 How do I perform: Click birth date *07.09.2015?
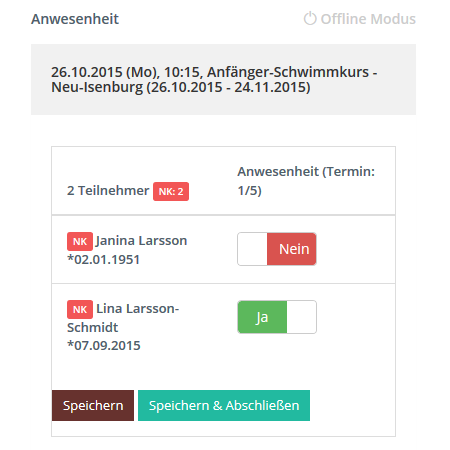point(104,345)
